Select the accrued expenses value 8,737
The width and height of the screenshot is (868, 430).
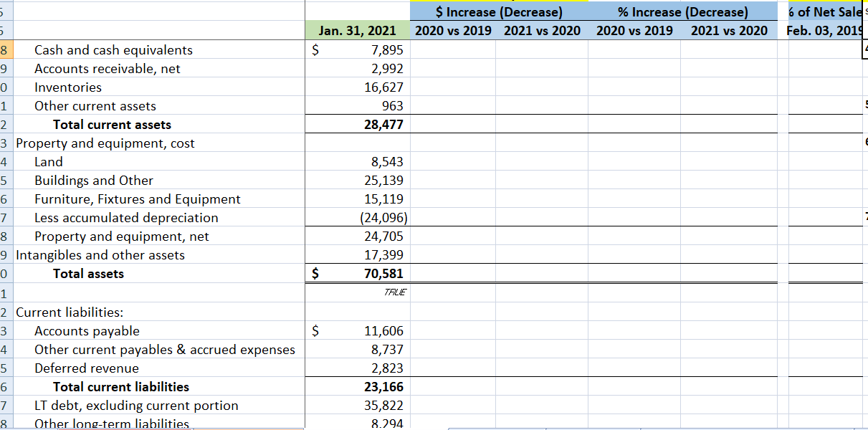[358, 349]
